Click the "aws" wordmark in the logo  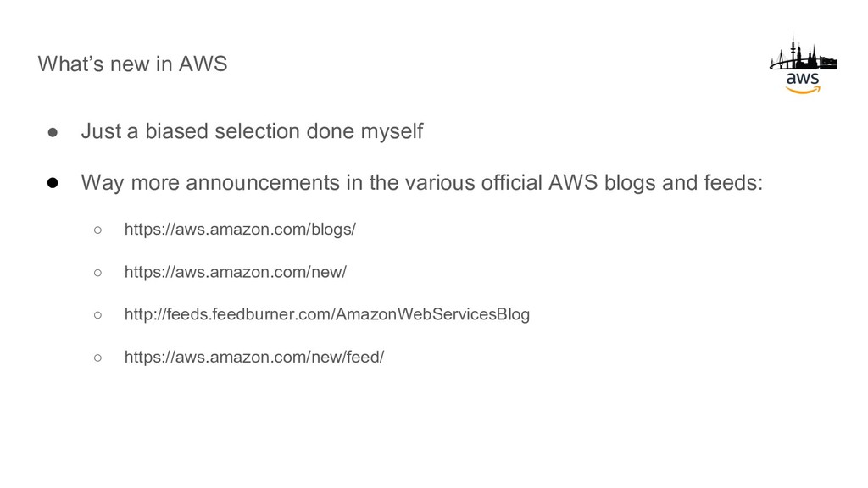(x=803, y=78)
